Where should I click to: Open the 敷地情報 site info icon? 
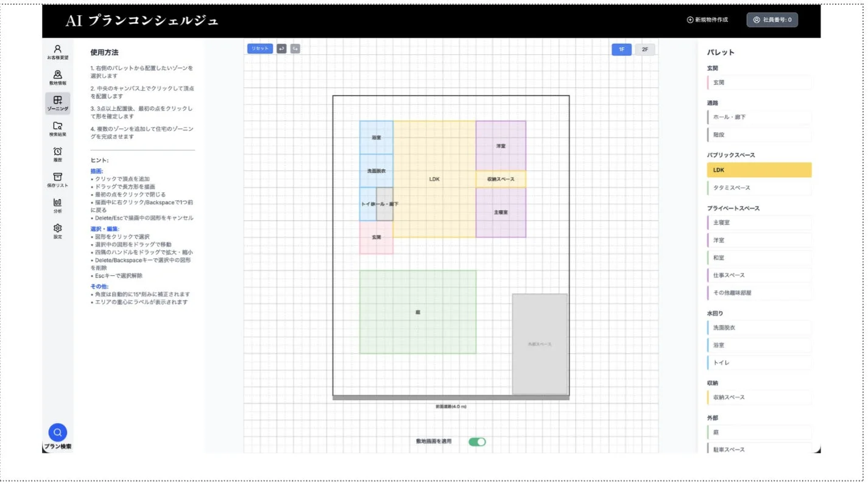pyautogui.click(x=57, y=77)
